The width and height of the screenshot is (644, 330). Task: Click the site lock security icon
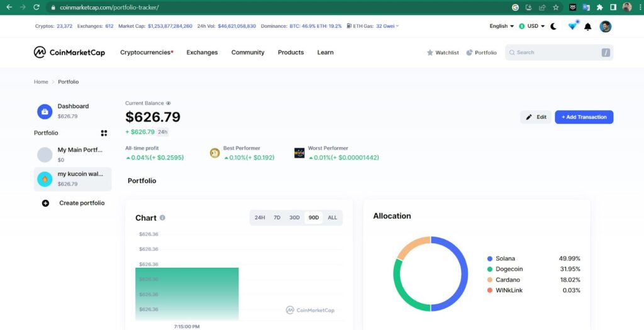pos(53,8)
